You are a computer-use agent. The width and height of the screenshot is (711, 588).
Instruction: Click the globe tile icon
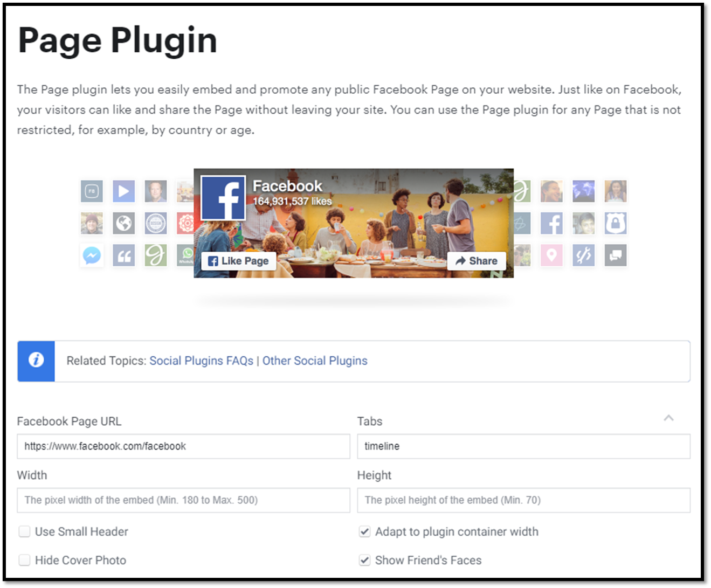pos(124,223)
